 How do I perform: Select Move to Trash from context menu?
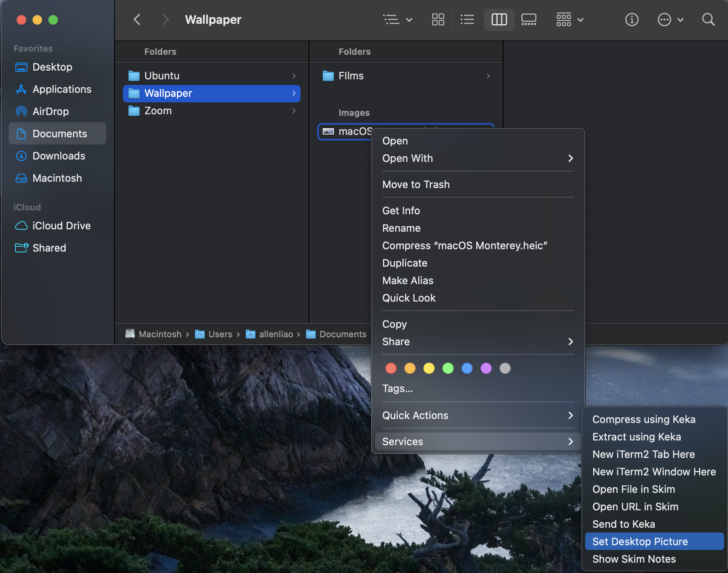(x=416, y=185)
